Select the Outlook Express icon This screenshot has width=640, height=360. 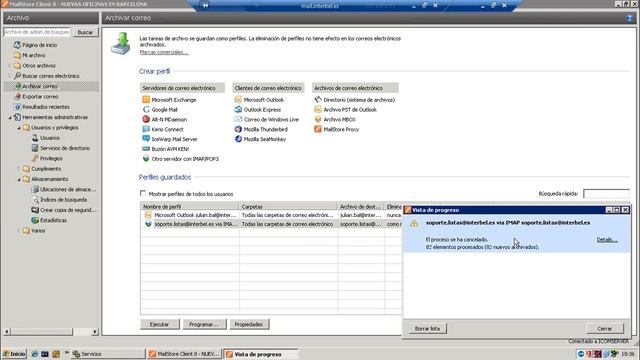pyautogui.click(x=238, y=109)
